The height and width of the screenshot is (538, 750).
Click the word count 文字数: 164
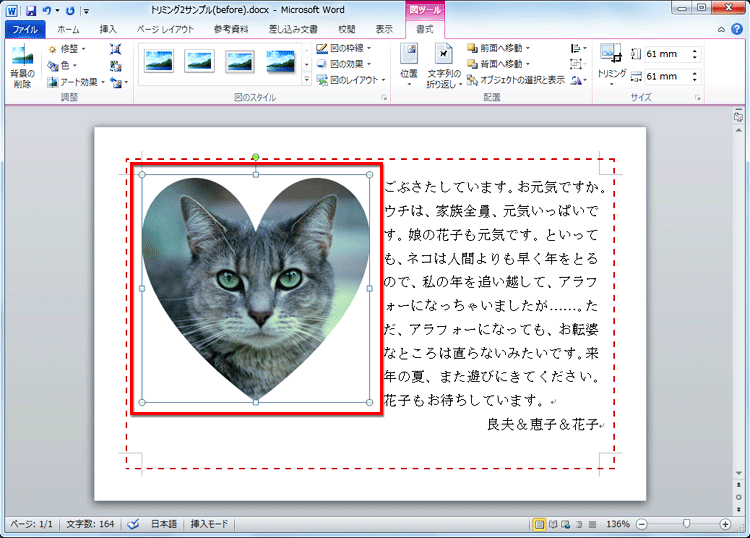coord(90,524)
